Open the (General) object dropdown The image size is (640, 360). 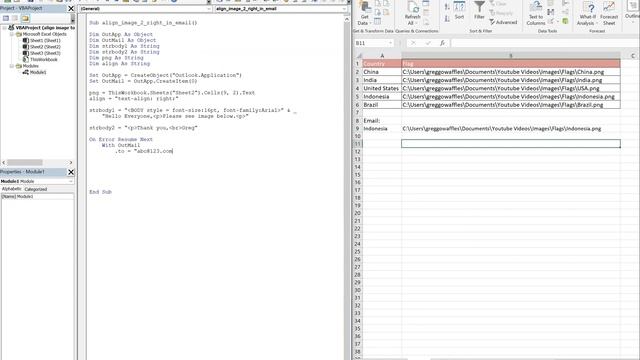[145, 9]
